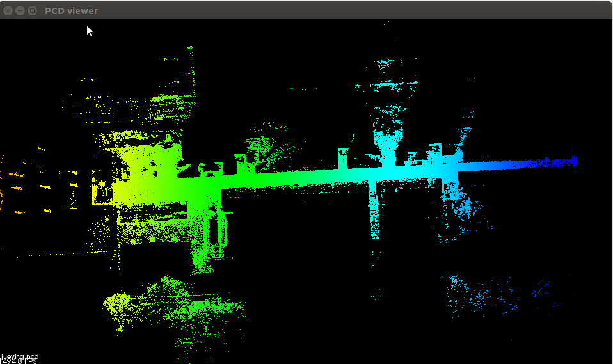Click the '494.8 FPS' frame rate readout
613x364 pixels.
pyautogui.click(x=19, y=361)
